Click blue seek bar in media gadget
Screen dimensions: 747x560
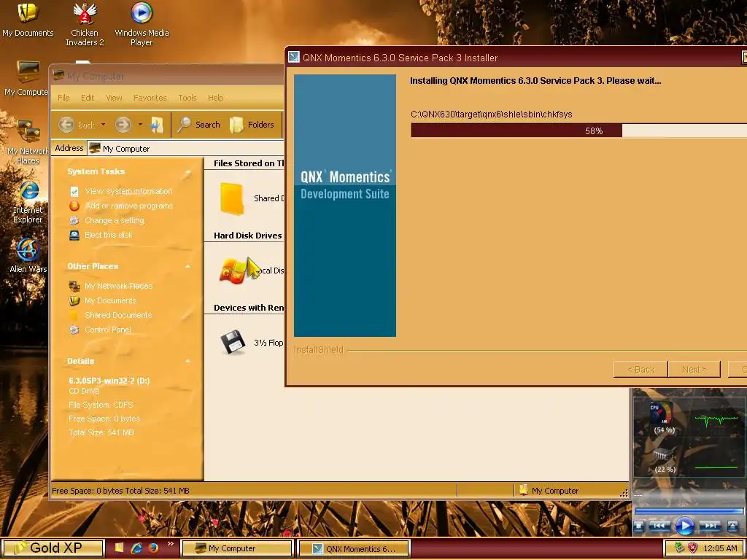click(689, 511)
